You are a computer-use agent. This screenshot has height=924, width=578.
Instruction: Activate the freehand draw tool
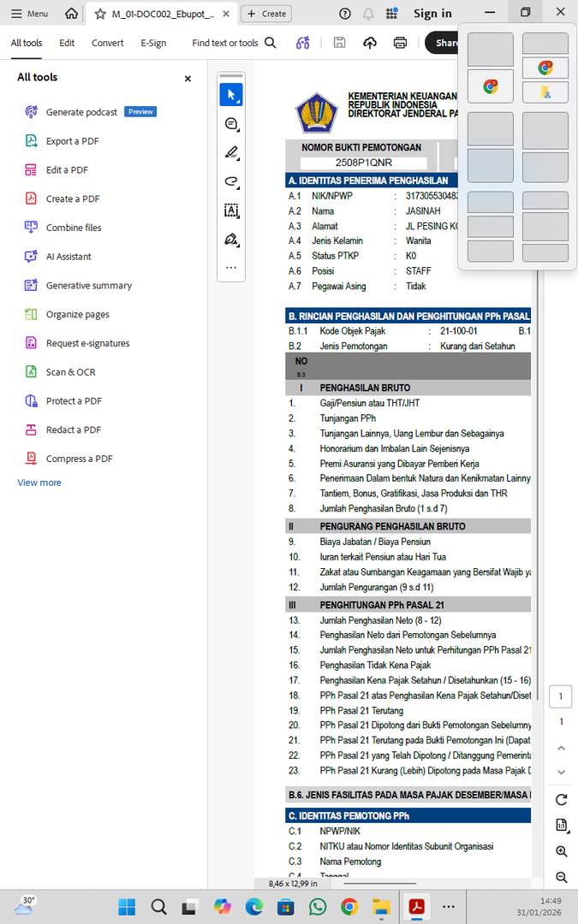[x=231, y=181]
